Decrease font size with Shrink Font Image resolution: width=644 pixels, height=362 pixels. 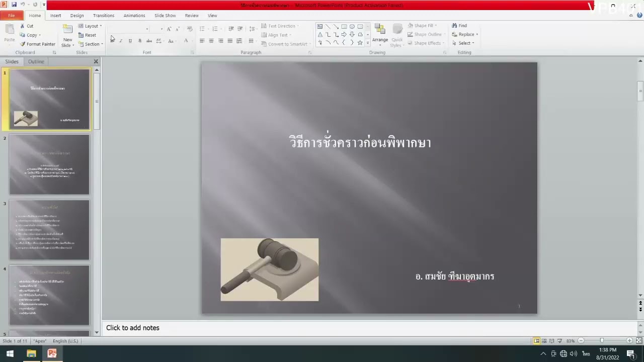[x=177, y=29]
